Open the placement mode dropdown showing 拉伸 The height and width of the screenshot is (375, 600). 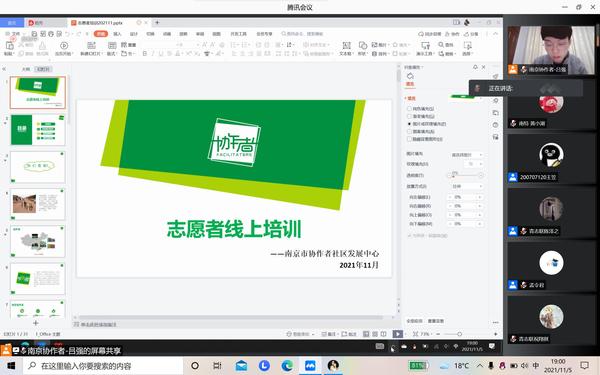pyautogui.click(x=466, y=186)
